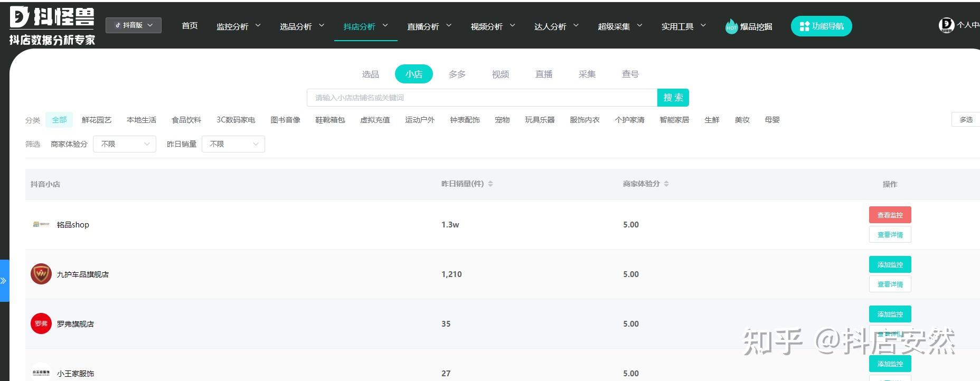
Task: Focus the shop name search field
Action: point(482,98)
